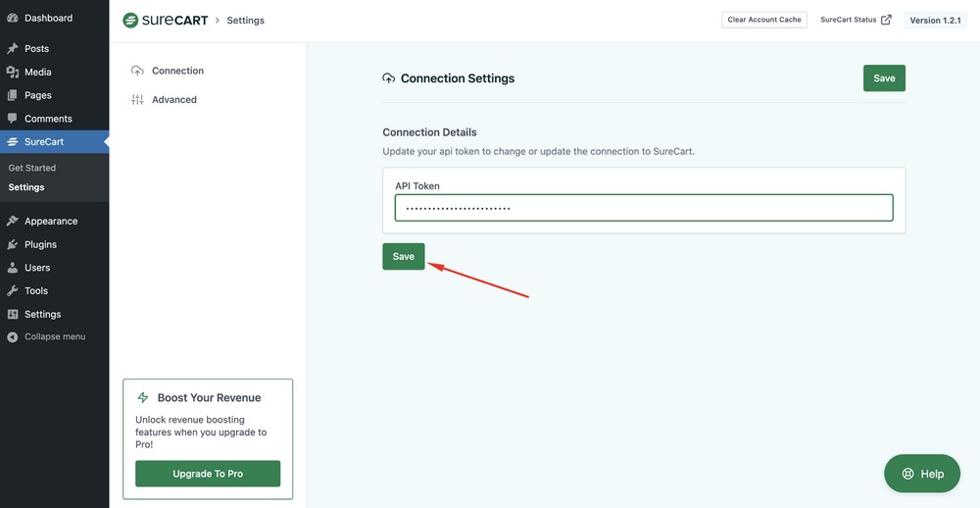The height and width of the screenshot is (508, 980).
Task: Click the Comments bubble icon
Action: click(x=12, y=119)
